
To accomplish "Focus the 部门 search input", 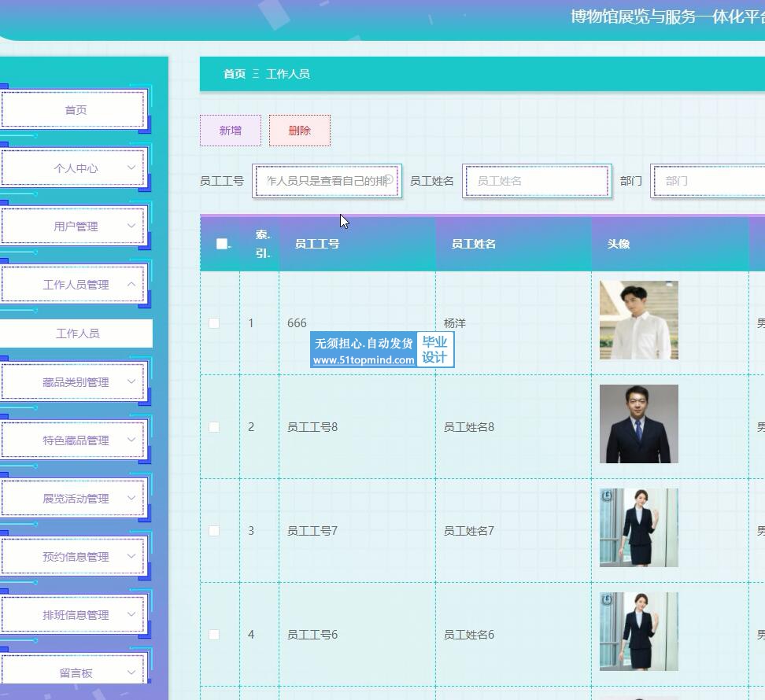I will click(x=708, y=181).
